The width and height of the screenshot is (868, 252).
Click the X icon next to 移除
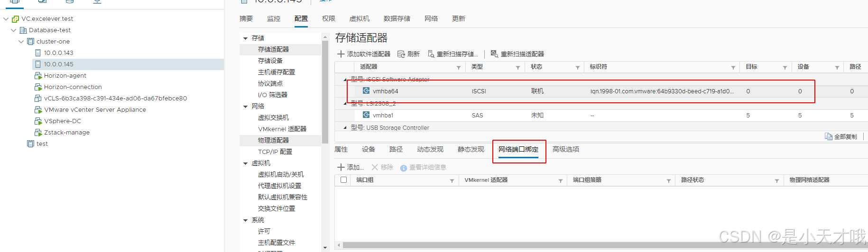[x=375, y=167]
